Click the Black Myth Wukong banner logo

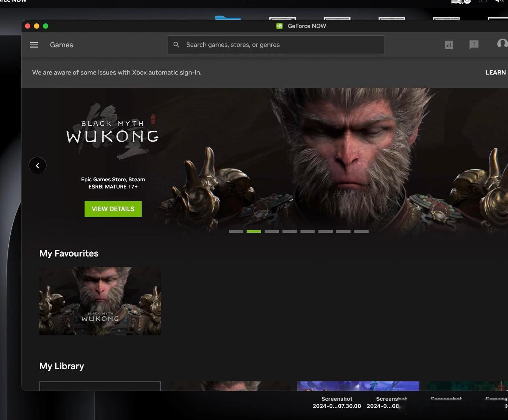pos(113,132)
